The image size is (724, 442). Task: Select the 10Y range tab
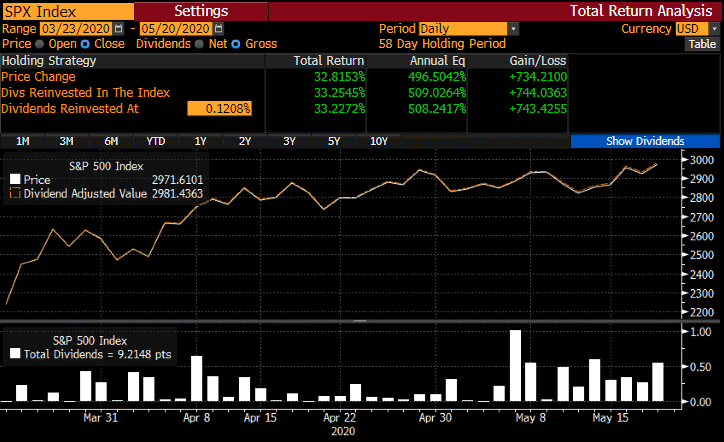[379, 141]
